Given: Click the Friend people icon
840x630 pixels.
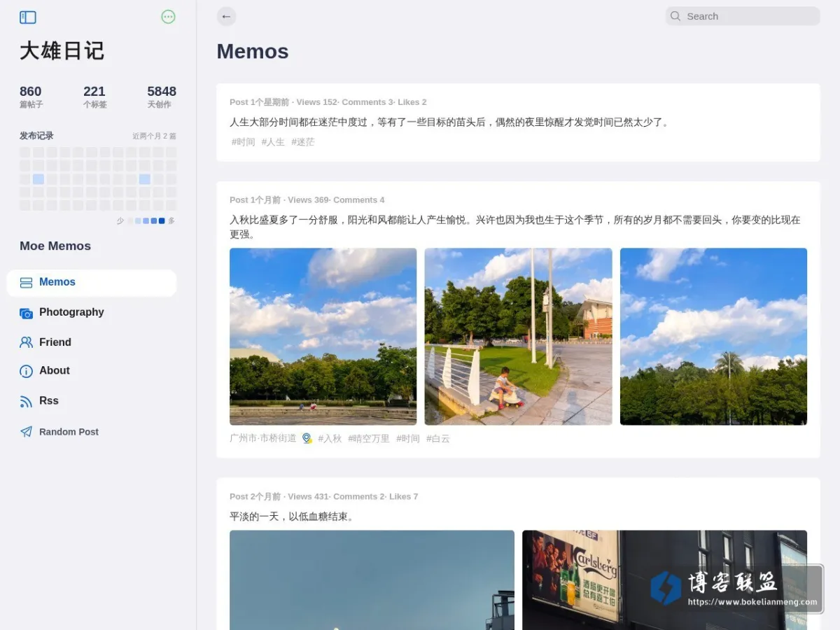Looking at the screenshot, I should [26, 342].
